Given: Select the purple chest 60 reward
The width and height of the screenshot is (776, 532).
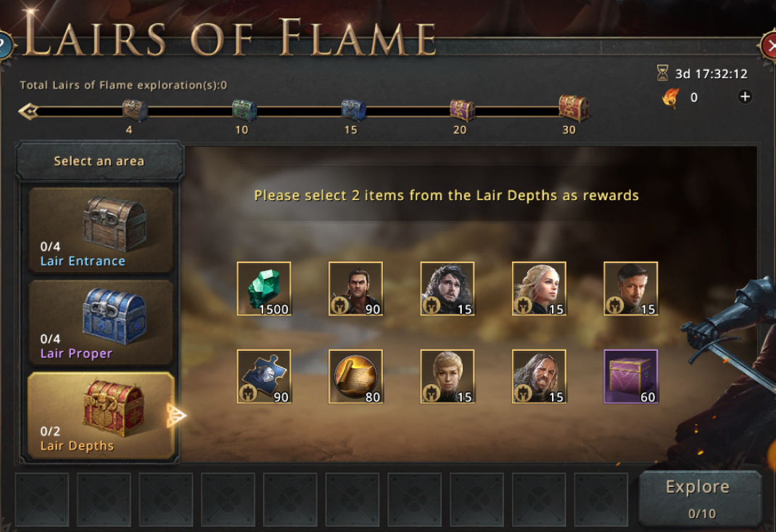Looking at the screenshot, I should pos(630,377).
